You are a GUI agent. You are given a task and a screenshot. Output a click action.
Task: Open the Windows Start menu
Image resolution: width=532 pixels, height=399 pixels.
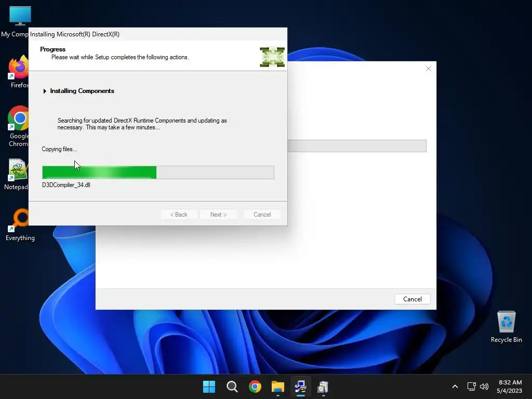pyautogui.click(x=209, y=387)
